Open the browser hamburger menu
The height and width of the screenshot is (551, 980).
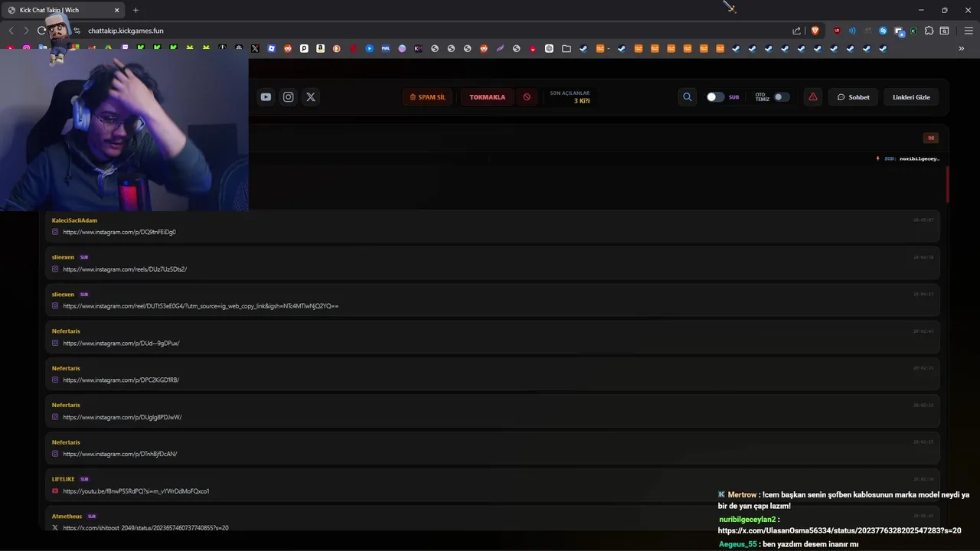[x=969, y=31]
